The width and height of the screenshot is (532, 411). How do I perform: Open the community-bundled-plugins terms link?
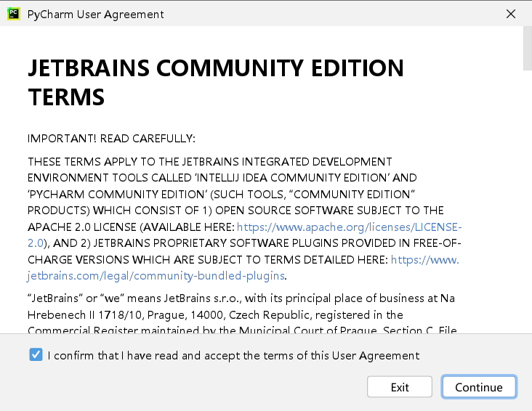coord(156,276)
